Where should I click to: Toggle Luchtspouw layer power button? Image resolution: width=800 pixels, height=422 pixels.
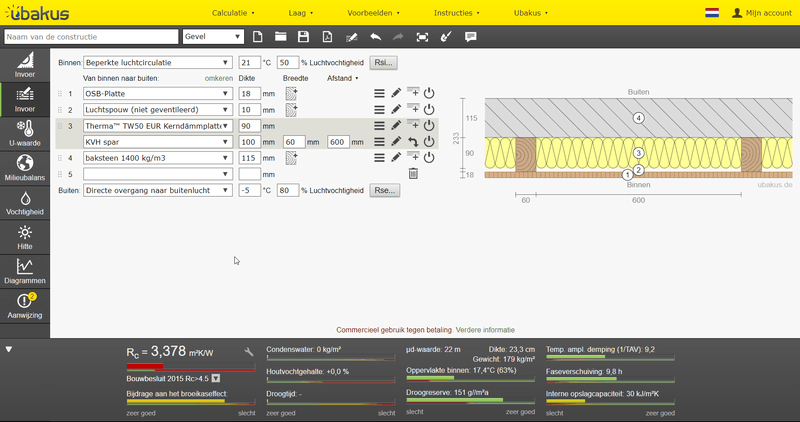pyautogui.click(x=429, y=109)
